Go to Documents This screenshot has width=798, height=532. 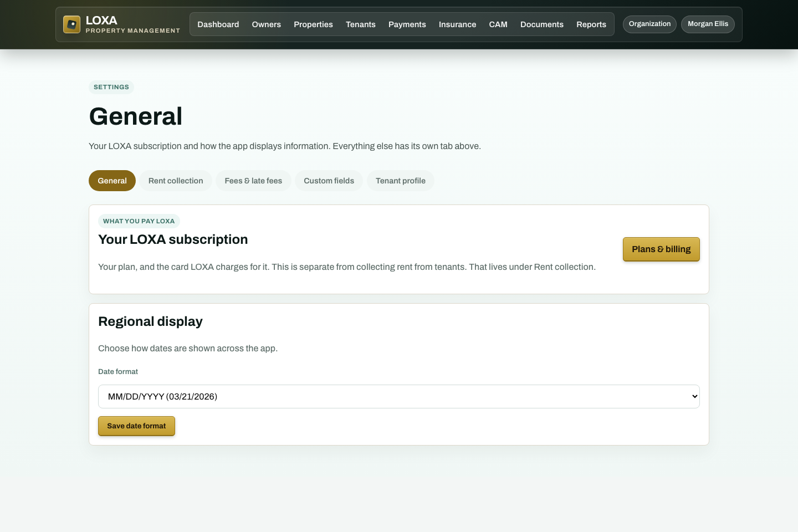pyautogui.click(x=542, y=24)
